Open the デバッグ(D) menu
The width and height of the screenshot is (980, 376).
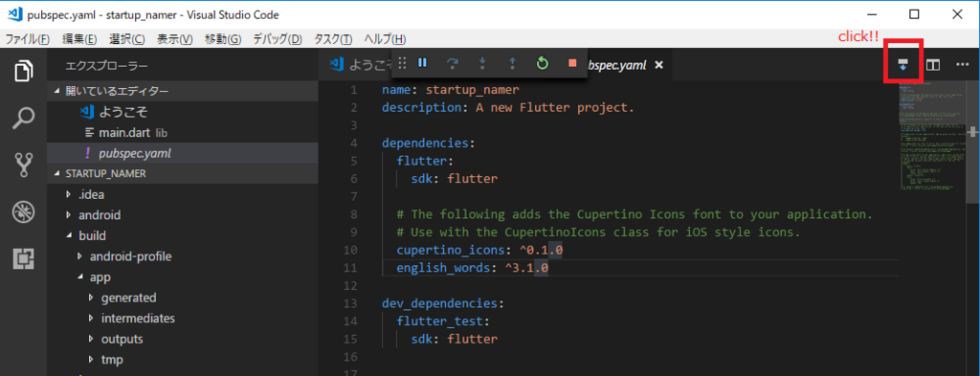pos(278,38)
